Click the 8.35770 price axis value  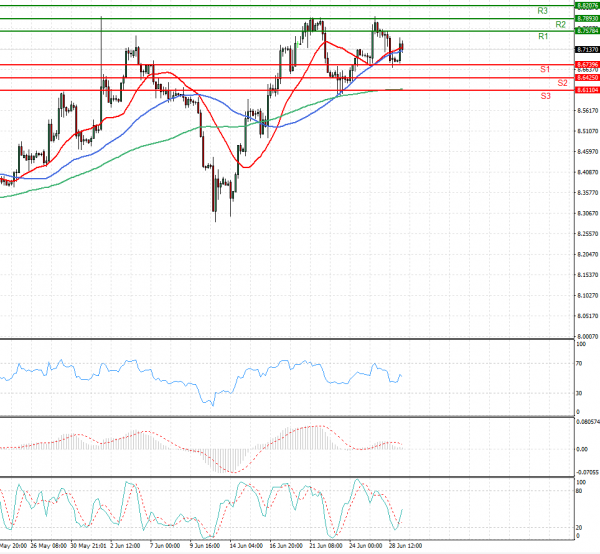pyautogui.click(x=587, y=192)
